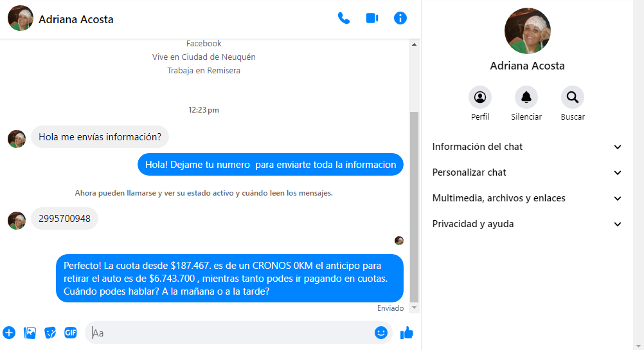The height and width of the screenshot is (350, 644).
Task: Open the Perfil button in the side panel
Action: pos(480,98)
